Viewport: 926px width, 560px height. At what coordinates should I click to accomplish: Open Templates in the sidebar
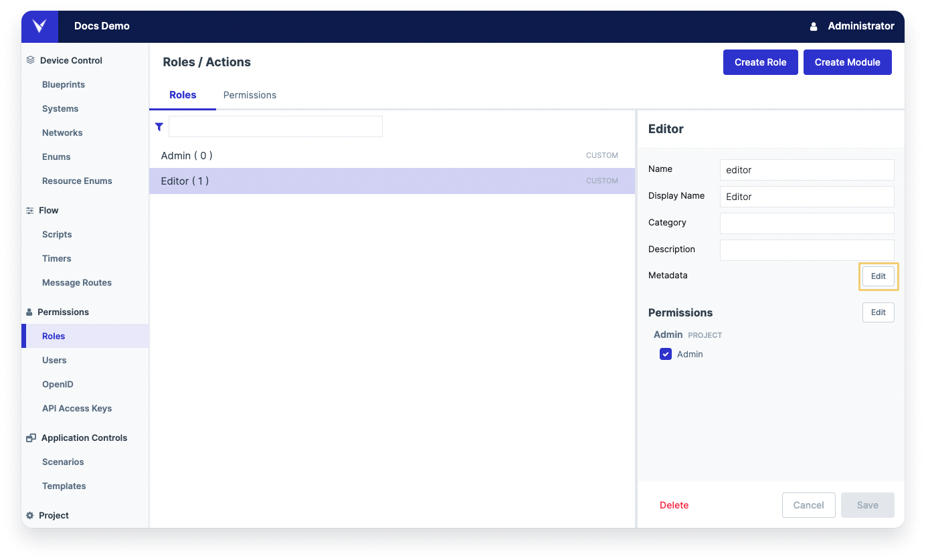[64, 486]
